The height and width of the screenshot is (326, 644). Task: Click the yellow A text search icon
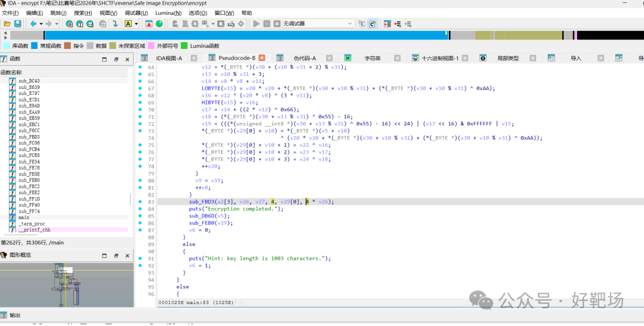tap(128, 24)
